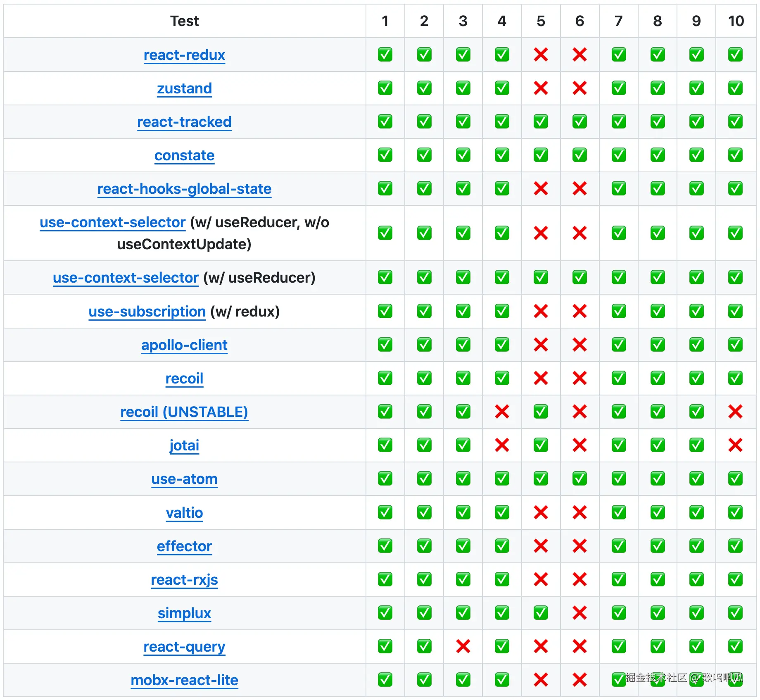Open use-context-selector link in the (w/ useReducer) row
Image resolution: width=760 pixels, height=700 pixels.
[x=126, y=278]
